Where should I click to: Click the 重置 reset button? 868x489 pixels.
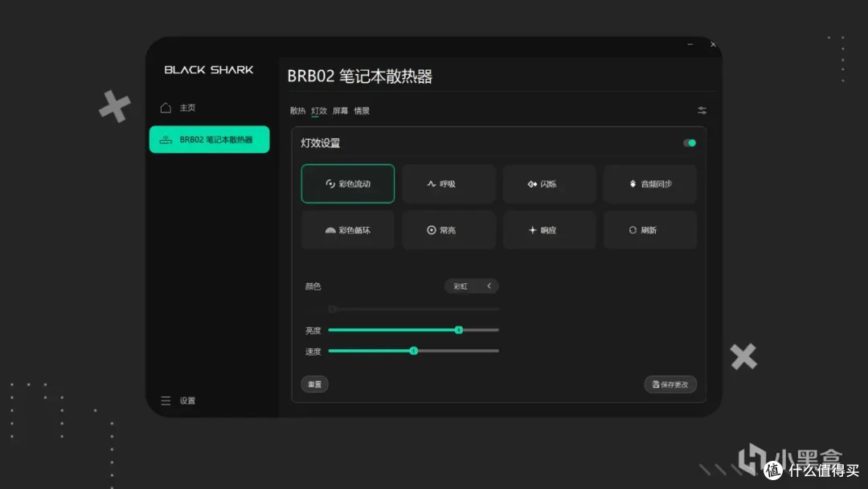(x=314, y=384)
